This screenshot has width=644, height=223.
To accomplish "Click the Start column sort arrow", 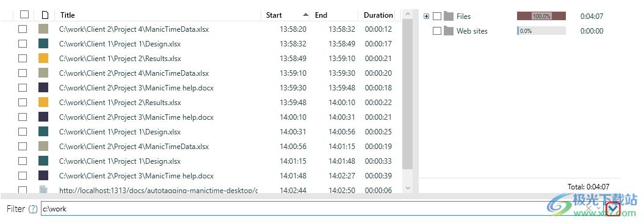I will (x=305, y=15).
